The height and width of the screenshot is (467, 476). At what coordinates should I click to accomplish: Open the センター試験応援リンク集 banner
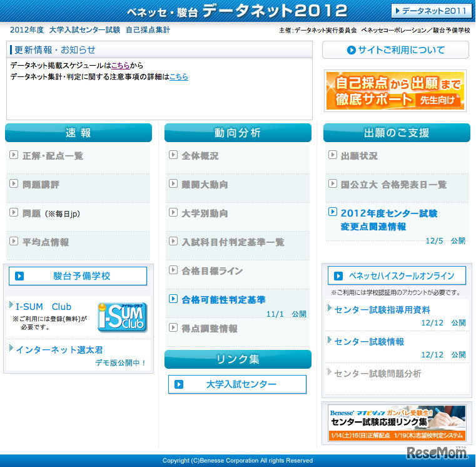397,423
